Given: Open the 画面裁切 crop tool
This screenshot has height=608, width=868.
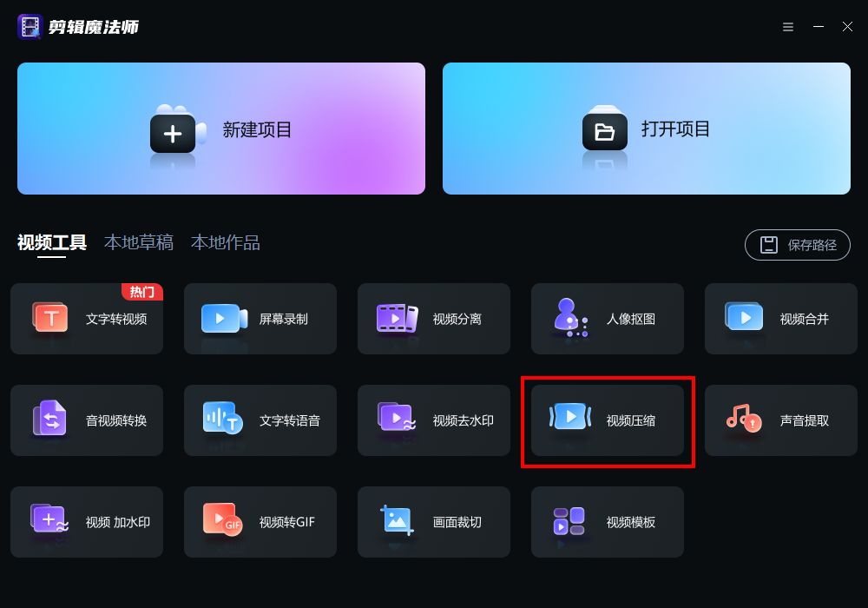Looking at the screenshot, I should tap(434, 522).
